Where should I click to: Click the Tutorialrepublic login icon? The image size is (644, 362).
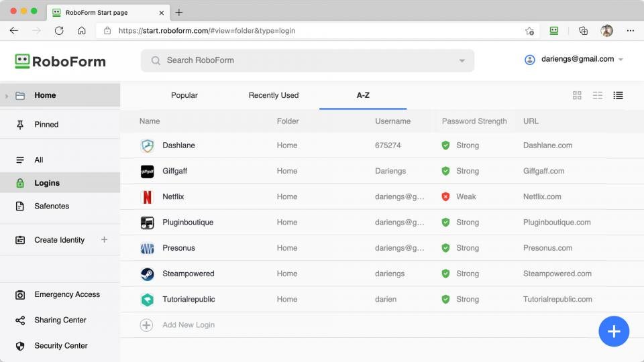pos(147,300)
